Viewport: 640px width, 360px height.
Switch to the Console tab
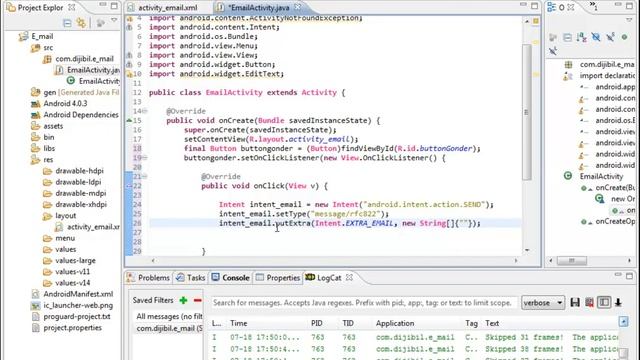click(x=231, y=278)
